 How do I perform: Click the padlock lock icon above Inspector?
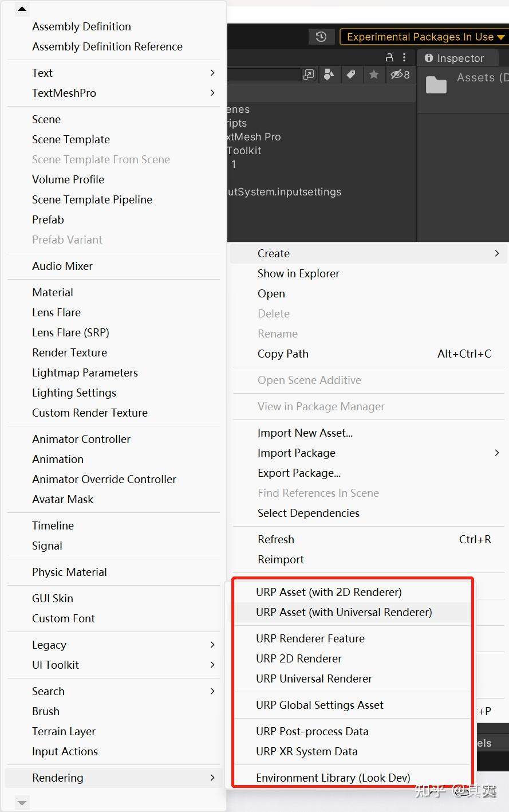[x=388, y=58]
